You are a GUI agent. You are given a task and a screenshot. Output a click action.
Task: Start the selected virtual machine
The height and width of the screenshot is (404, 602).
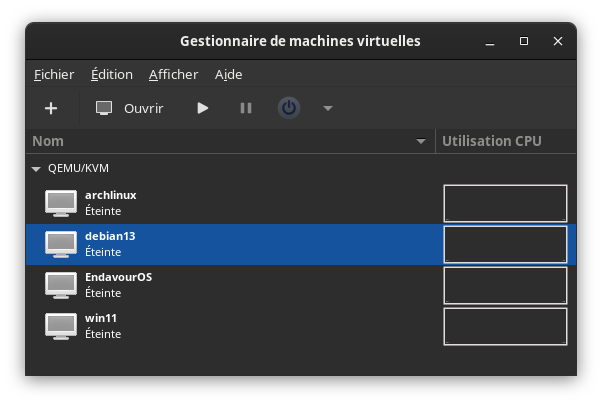point(202,108)
